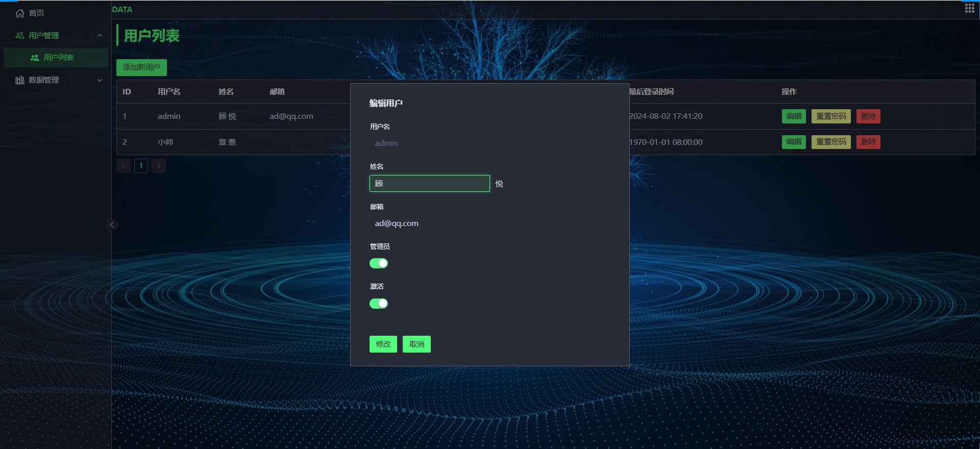Click 删除 for the admin row
Viewport: 980px width, 449px height.
click(x=868, y=116)
